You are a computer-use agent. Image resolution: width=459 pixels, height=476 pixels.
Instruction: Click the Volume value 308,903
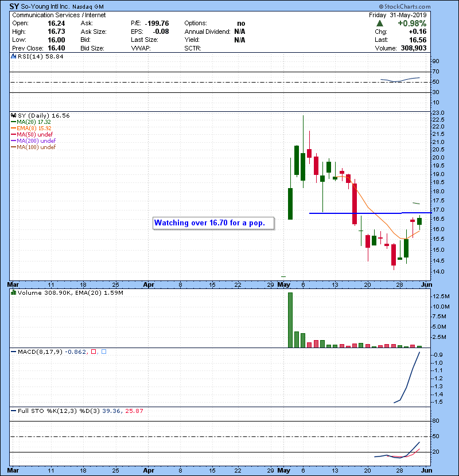(414, 48)
